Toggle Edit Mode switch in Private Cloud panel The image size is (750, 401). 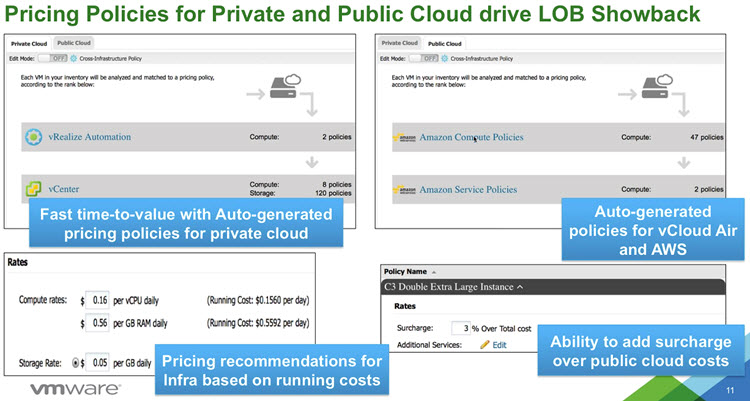(x=53, y=58)
